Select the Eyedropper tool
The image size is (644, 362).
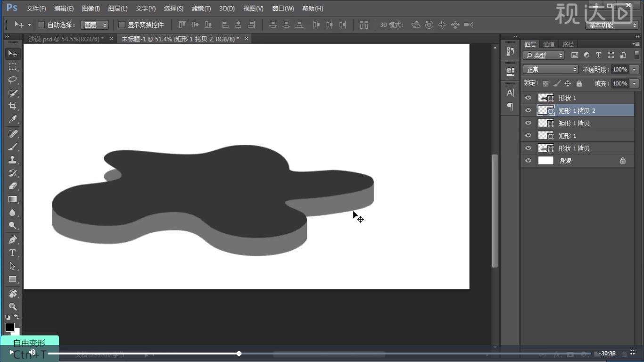pos(13,119)
